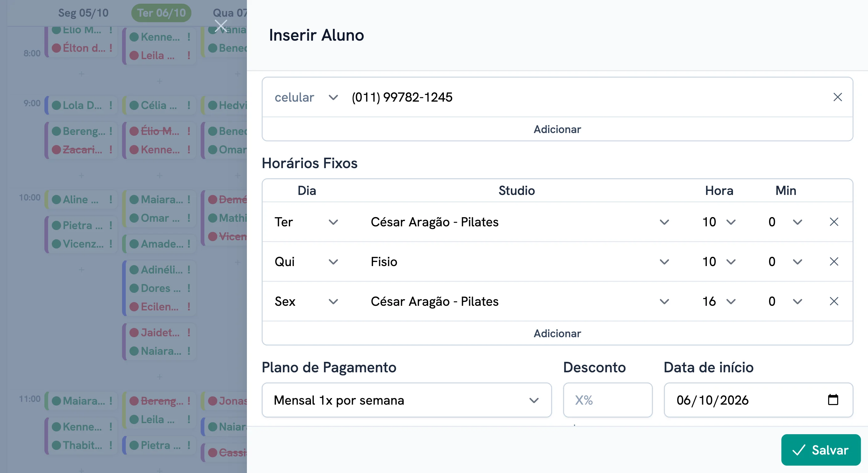Open the calendar picker for Data de início
868x473 pixels.
point(833,400)
